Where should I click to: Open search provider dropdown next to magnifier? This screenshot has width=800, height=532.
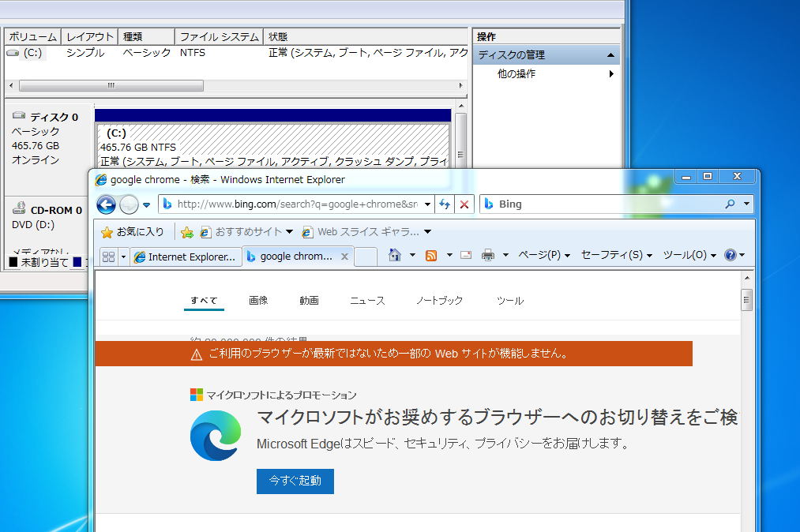(x=746, y=204)
